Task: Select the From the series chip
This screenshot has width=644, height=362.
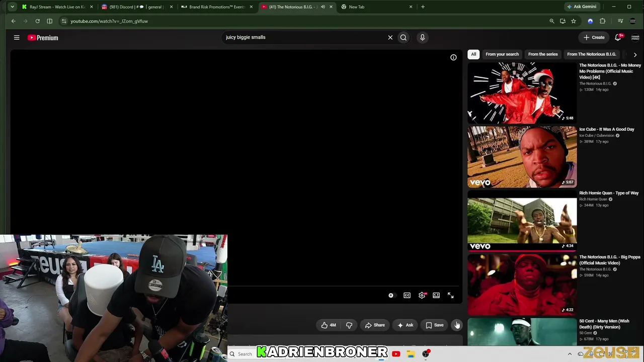Action: (x=543, y=54)
